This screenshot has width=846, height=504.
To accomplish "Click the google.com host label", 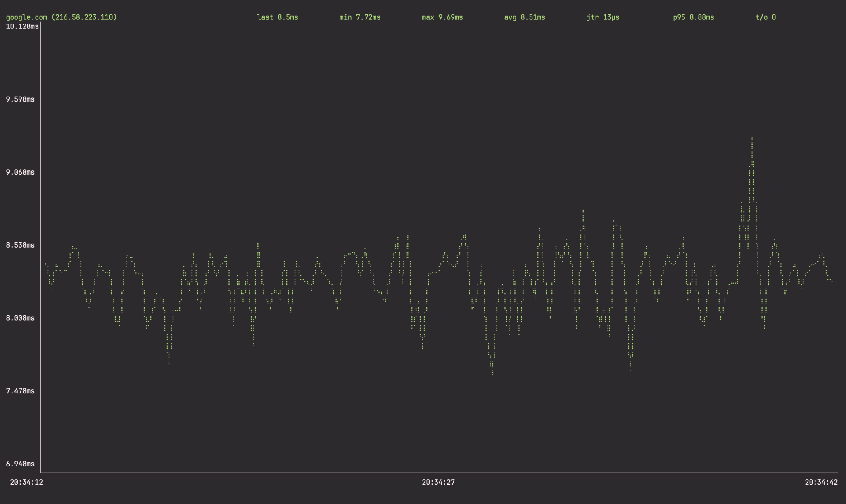I will pyautogui.click(x=26, y=17).
